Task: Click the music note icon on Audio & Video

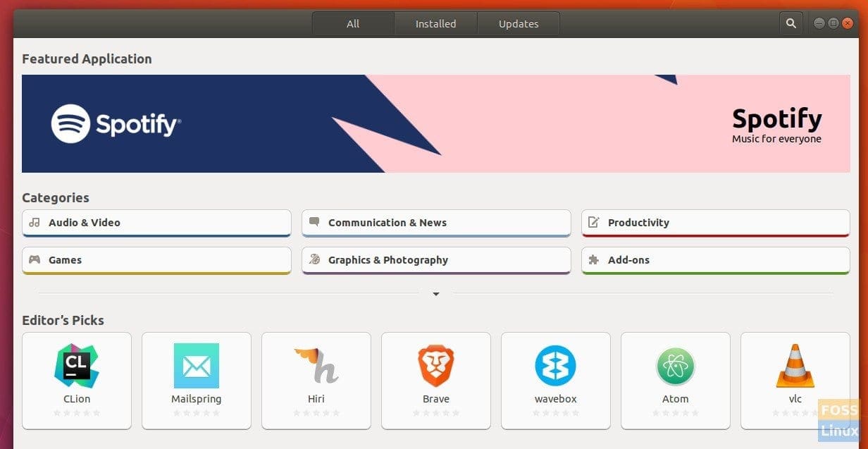Action: tap(34, 222)
